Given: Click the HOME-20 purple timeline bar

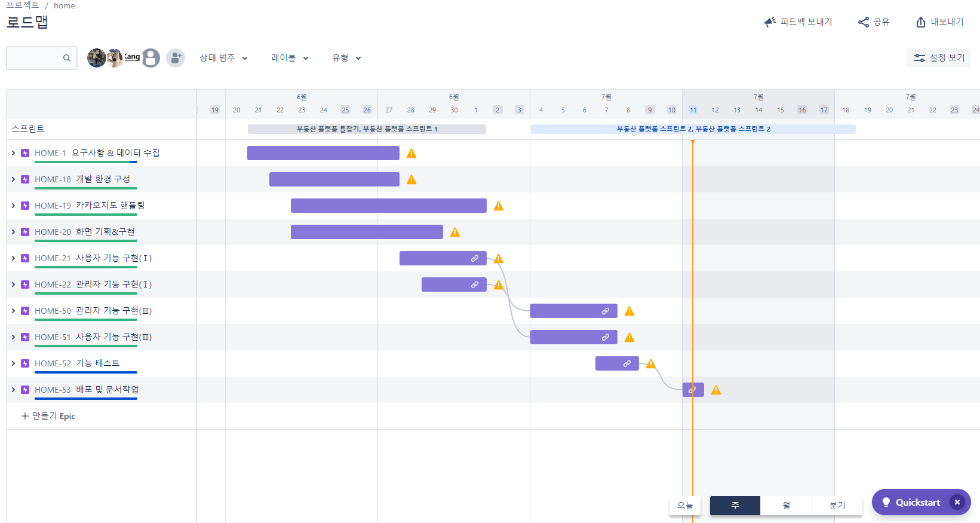Looking at the screenshot, I should 367,232.
